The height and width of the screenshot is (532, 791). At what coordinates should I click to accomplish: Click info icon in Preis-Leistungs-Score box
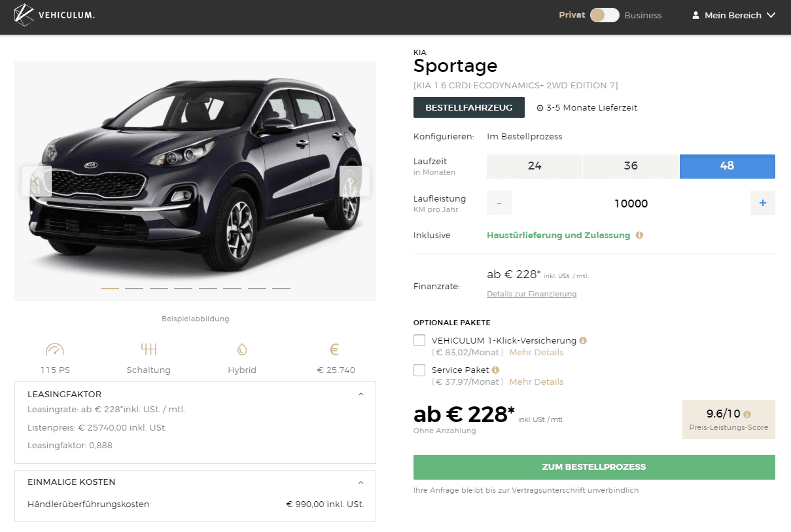[x=747, y=414]
